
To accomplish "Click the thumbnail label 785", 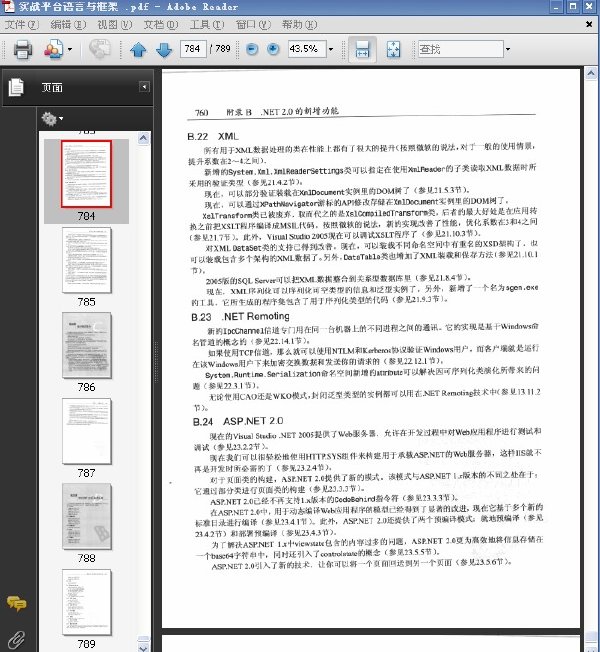I will [86, 302].
